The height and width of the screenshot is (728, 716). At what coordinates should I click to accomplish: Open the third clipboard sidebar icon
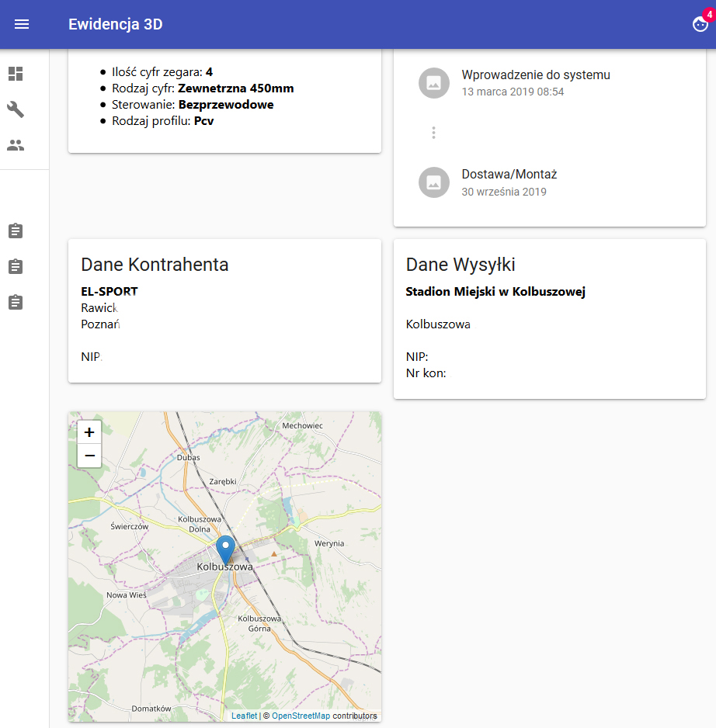pos(16,302)
